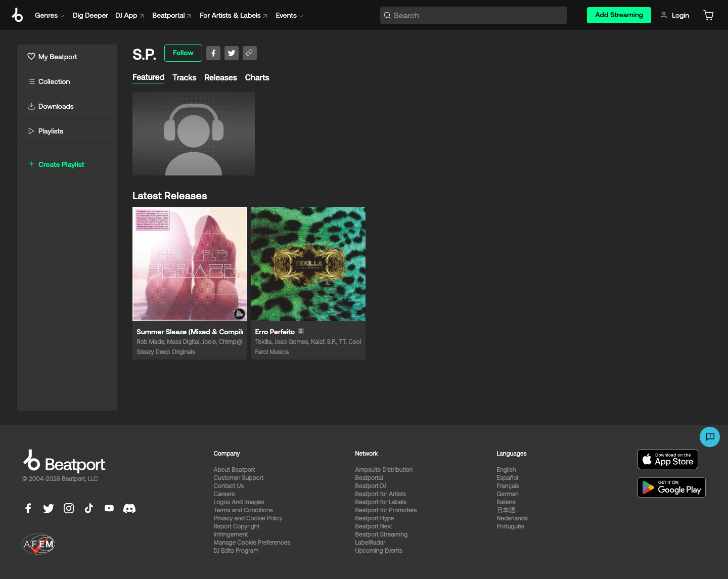Open the Summer Sleaze release cover

[190, 264]
